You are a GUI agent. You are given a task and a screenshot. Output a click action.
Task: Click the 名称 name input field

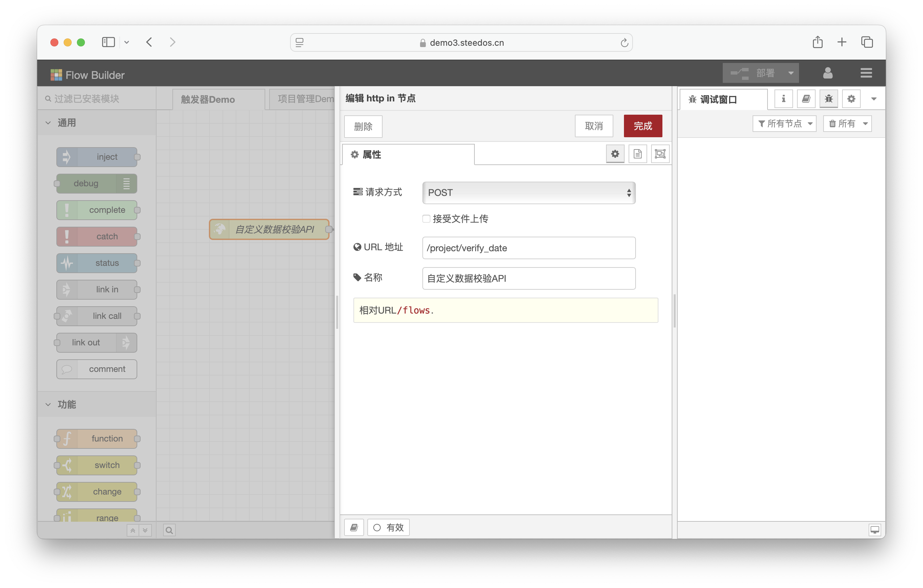point(528,278)
